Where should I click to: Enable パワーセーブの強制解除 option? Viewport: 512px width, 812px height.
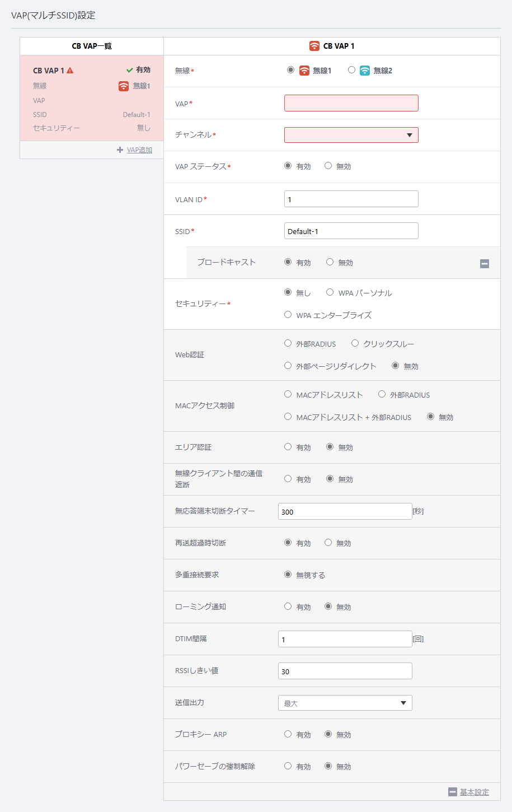pos(288,766)
